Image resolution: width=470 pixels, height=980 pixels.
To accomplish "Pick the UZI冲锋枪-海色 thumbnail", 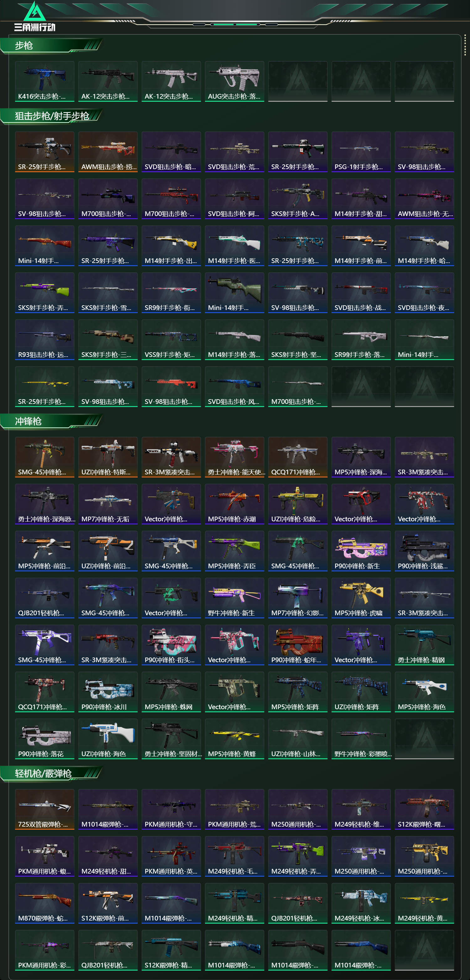I will (108, 739).
